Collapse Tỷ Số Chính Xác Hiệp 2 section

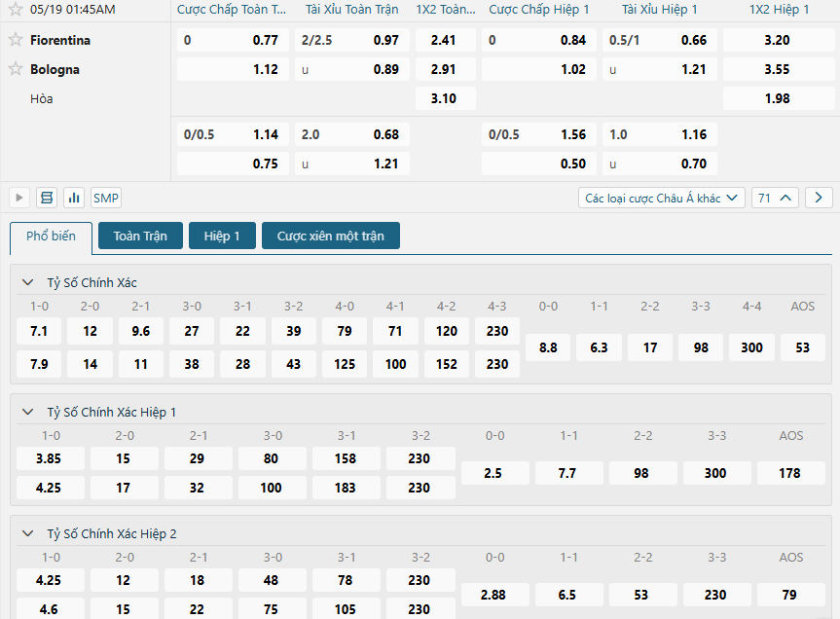(x=28, y=533)
